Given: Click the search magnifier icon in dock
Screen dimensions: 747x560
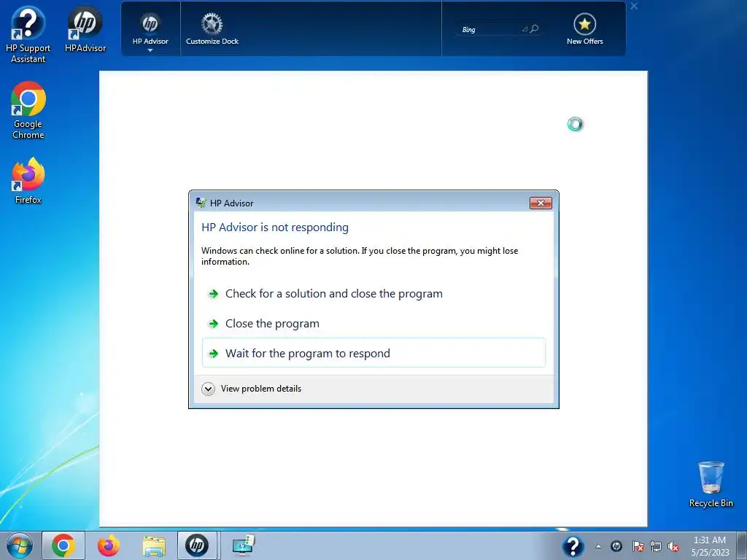Looking at the screenshot, I should [x=535, y=29].
